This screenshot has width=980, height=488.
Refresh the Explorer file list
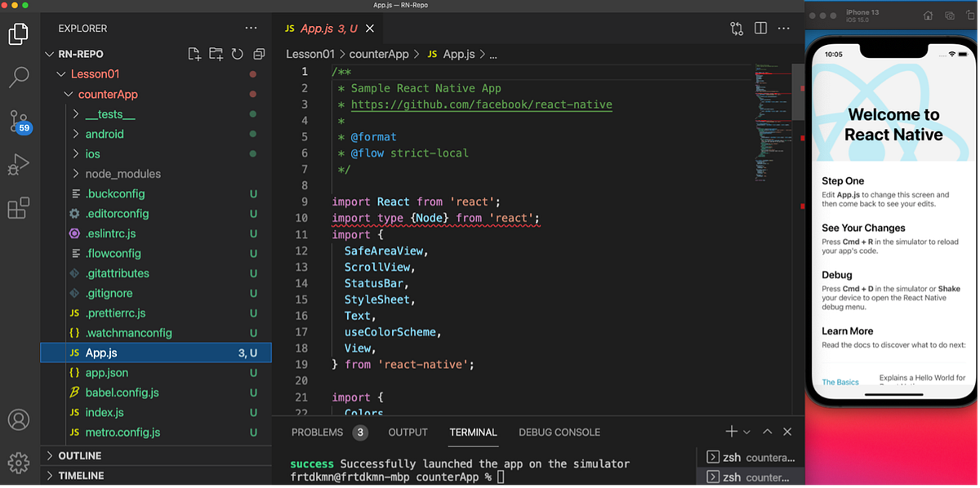(236, 53)
